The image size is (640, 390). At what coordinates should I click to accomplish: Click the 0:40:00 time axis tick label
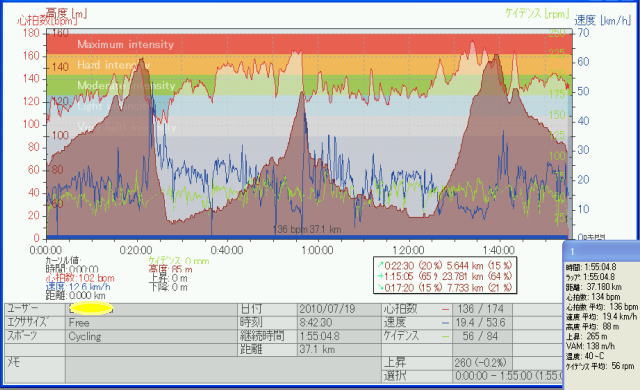[x=227, y=250]
